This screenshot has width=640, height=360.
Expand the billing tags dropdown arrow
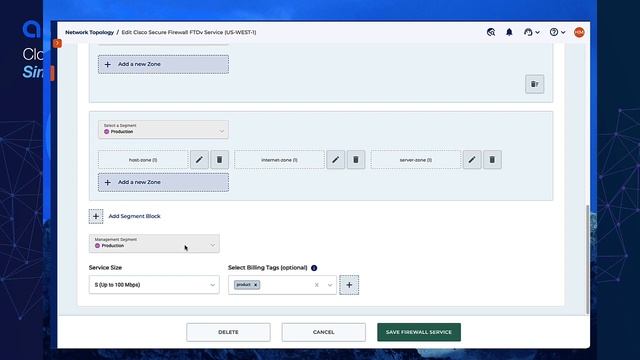[x=330, y=285]
